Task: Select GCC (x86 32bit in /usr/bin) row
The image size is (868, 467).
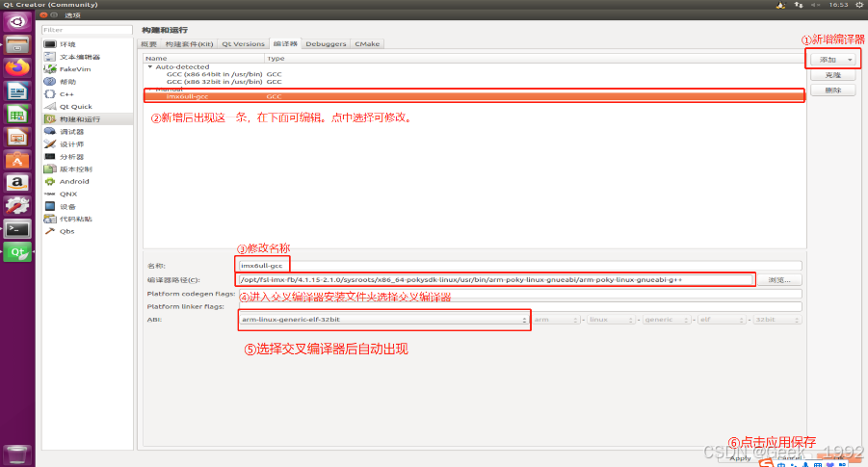Action: click(474, 82)
